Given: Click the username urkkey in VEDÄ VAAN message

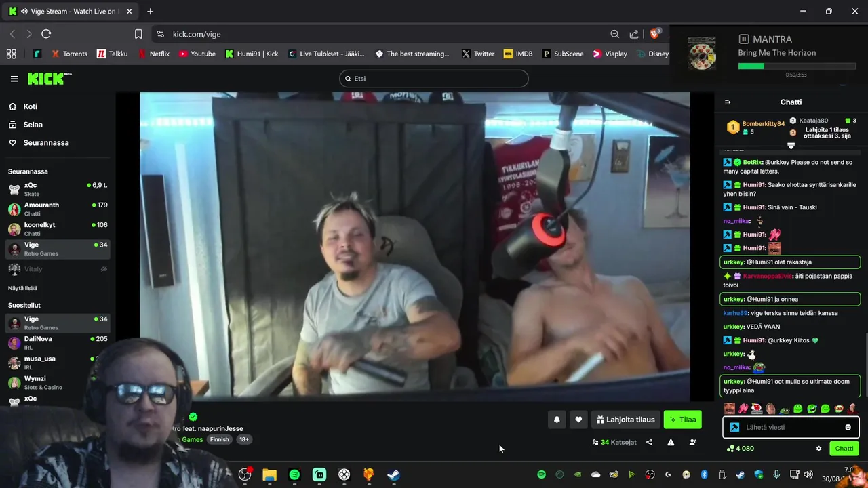Looking at the screenshot, I should (x=734, y=327).
